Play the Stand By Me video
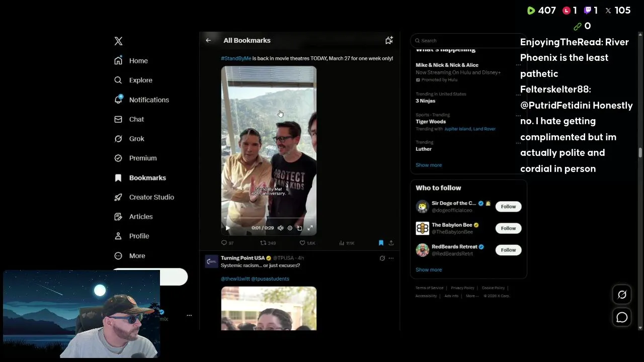This screenshot has width=644, height=362. [x=227, y=228]
